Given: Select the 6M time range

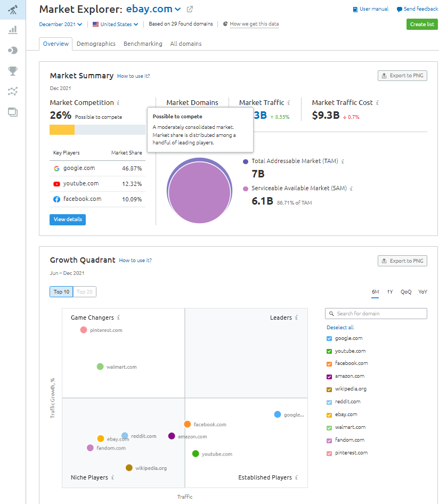Looking at the screenshot, I should [x=376, y=292].
